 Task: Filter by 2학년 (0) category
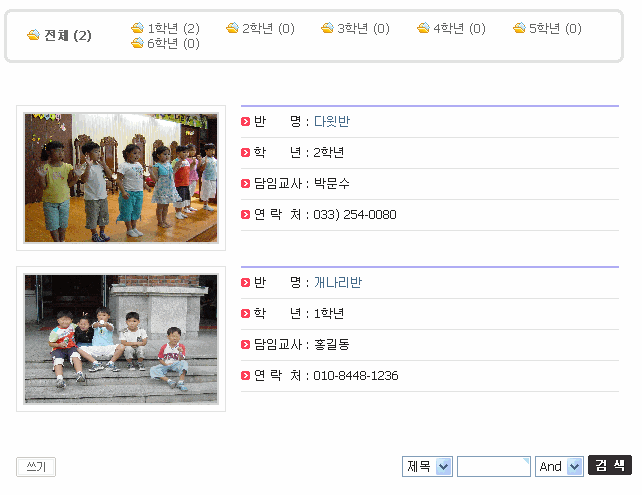pyautogui.click(x=268, y=28)
